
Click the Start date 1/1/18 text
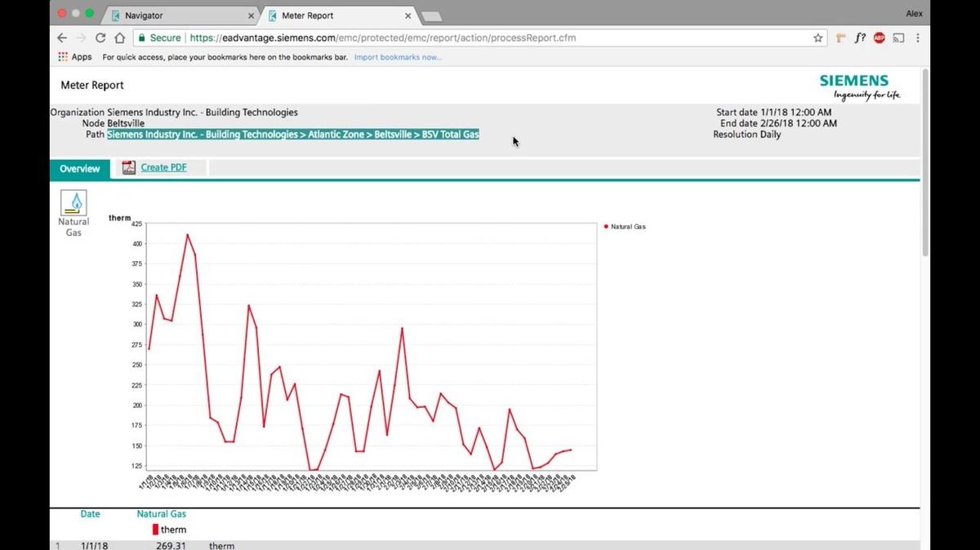tap(774, 113)
